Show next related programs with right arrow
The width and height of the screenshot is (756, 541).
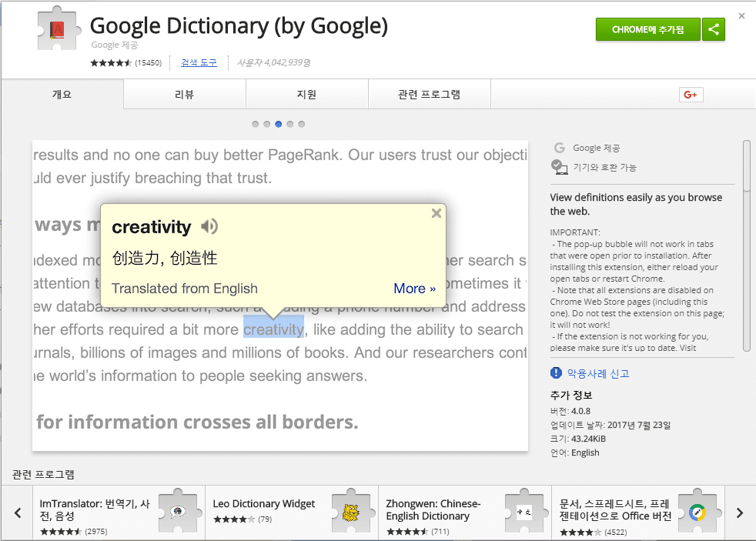click(x=740, y=513)
